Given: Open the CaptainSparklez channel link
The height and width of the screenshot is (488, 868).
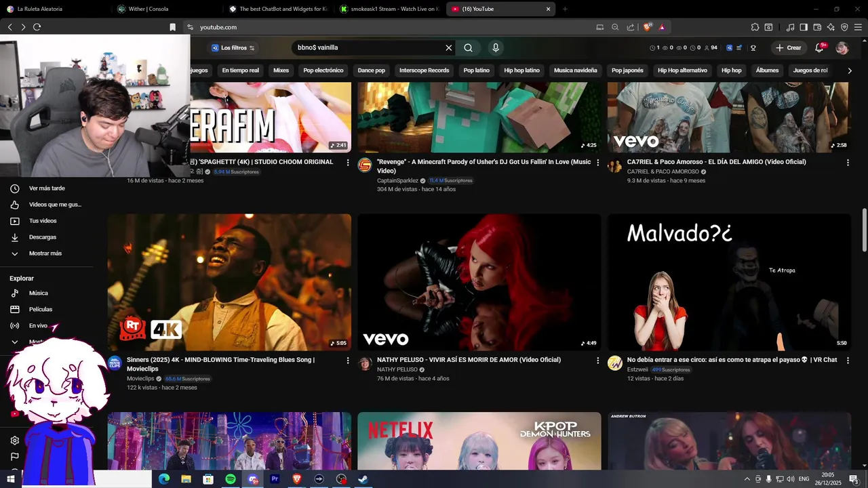Looking at the screenshot, I should 397,181.
